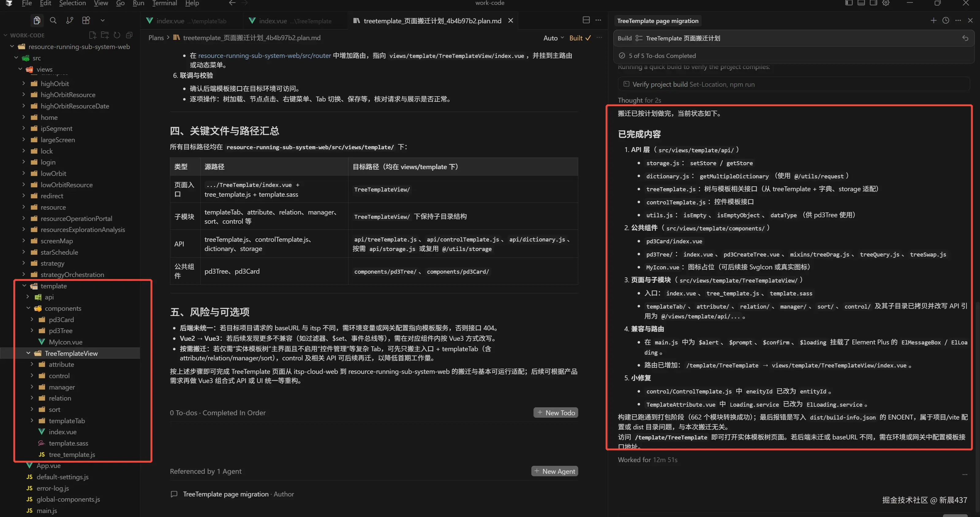980x517 pixels.
Task: Split the editor layout
Action: [586, 20]
